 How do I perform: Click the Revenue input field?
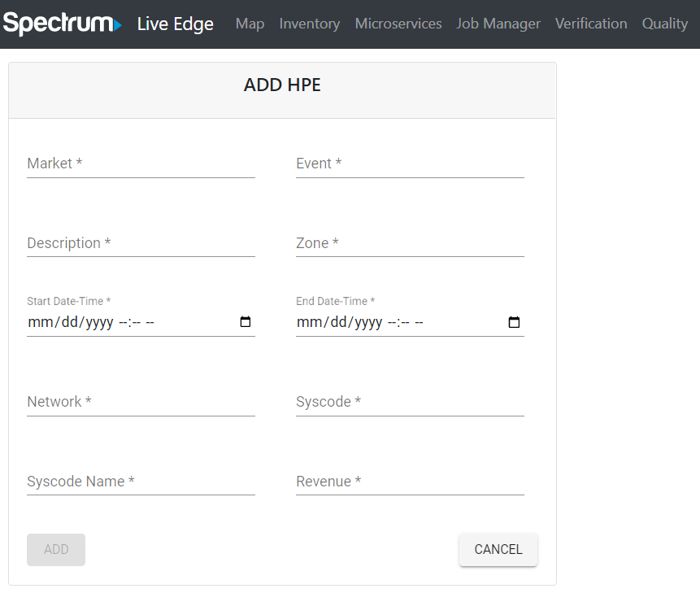tap(410, 482)
